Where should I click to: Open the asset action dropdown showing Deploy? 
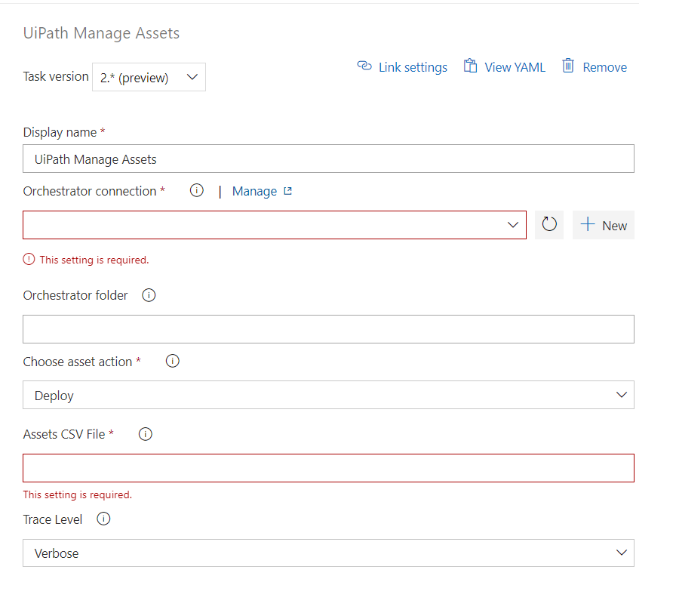tap(328, 395)
